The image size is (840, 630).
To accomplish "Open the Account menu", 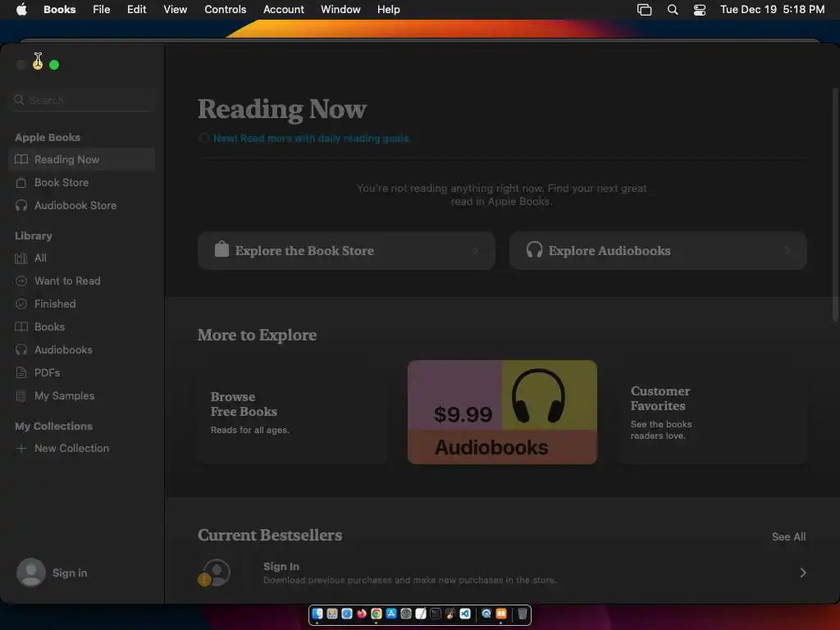I will (283, 10).
